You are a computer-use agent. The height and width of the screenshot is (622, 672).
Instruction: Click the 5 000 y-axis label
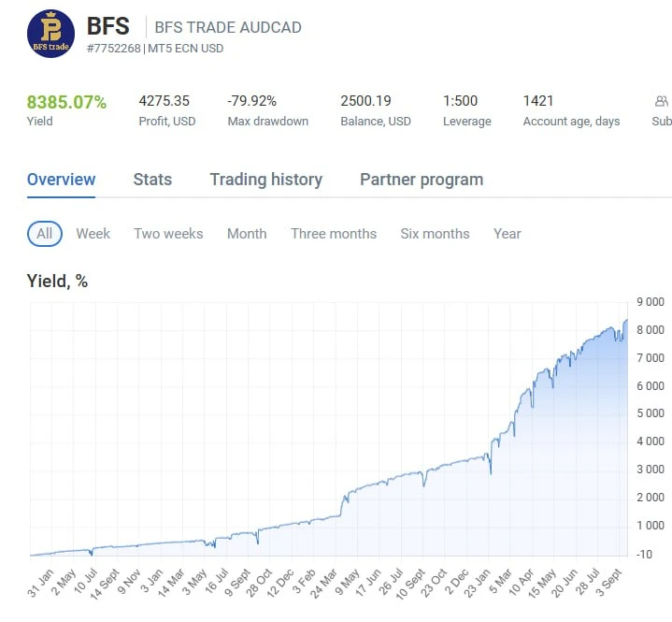point(651,413)
